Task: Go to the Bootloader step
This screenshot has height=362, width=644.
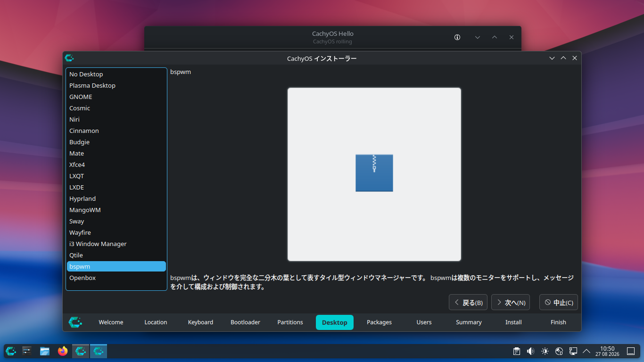Action: (x=245, y=322)
